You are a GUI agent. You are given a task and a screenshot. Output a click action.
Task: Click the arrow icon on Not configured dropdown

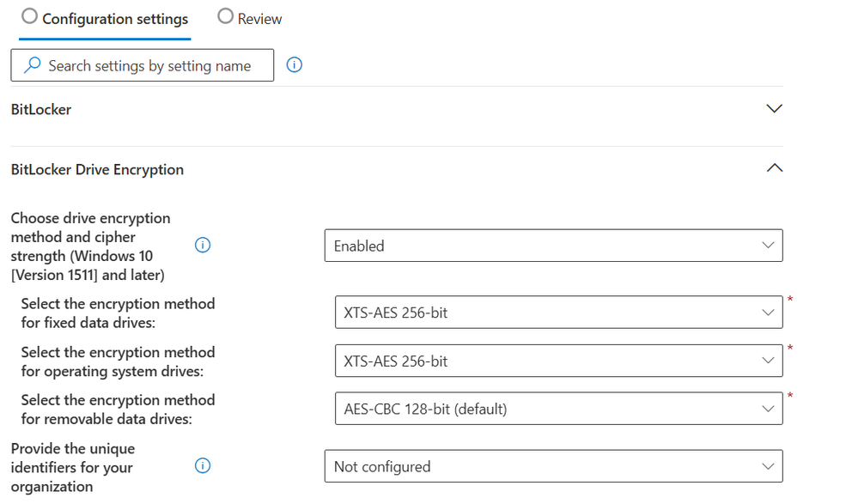point(768,467)
